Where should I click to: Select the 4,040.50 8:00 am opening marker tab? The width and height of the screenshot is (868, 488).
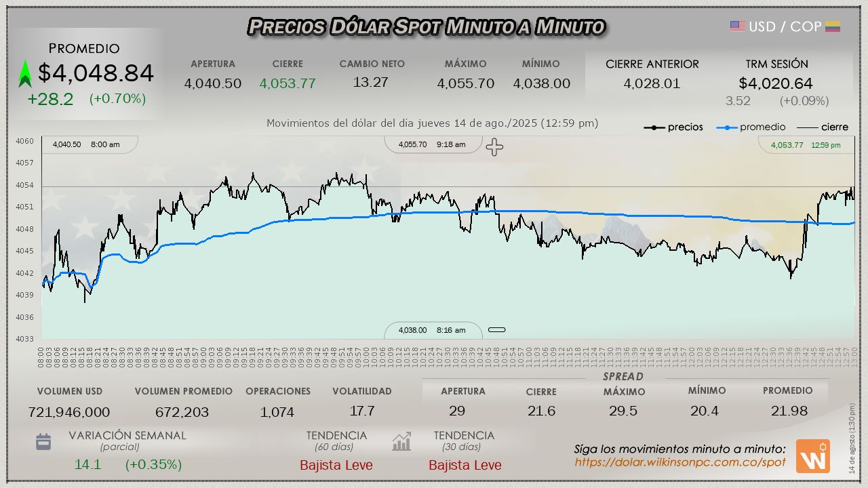[x=87, y=144]
